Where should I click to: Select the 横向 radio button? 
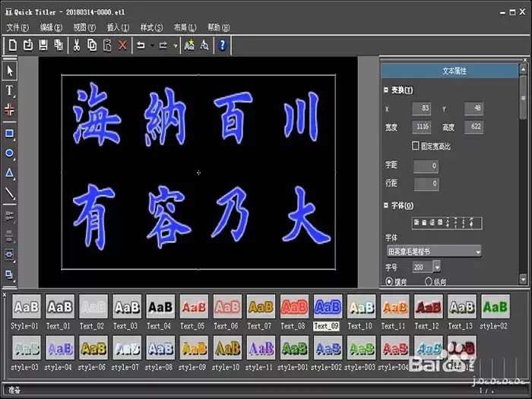[x=389, y=282]
